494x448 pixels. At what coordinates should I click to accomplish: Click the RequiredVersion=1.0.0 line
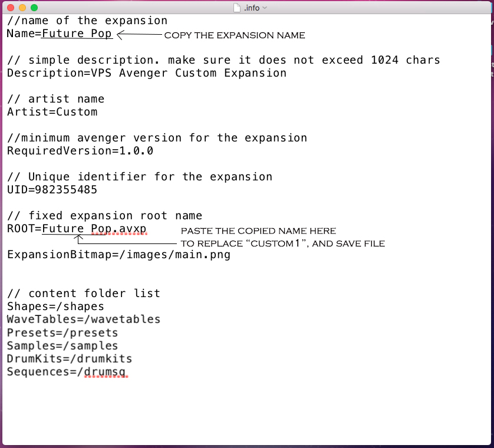point(80,151)
